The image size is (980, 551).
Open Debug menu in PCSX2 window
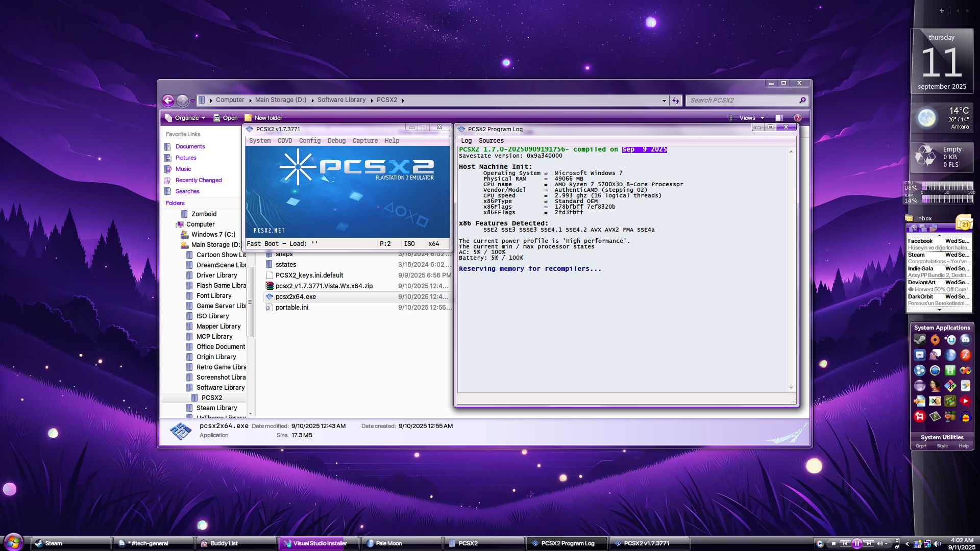click(336, 141)
